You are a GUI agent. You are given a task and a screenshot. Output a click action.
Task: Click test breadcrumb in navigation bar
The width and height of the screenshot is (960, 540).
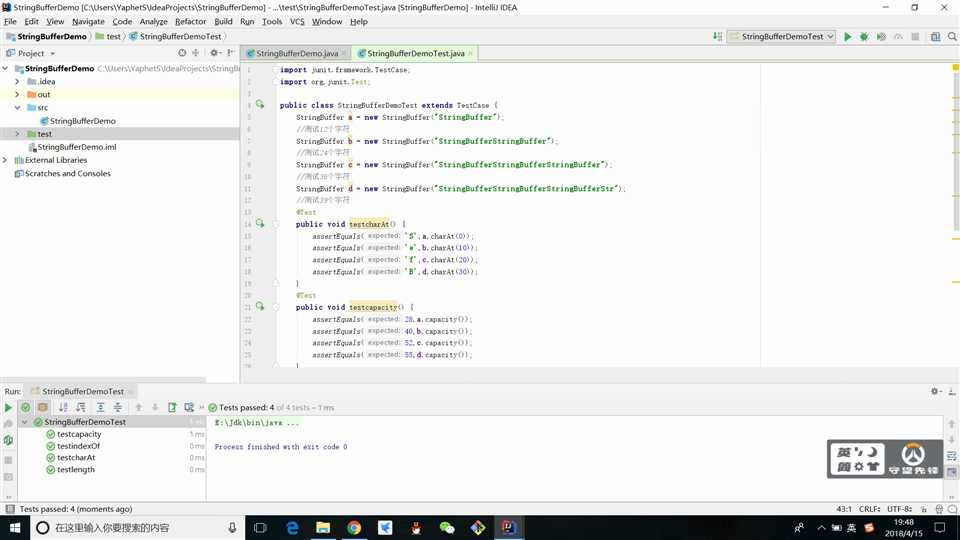click(113, 37)
